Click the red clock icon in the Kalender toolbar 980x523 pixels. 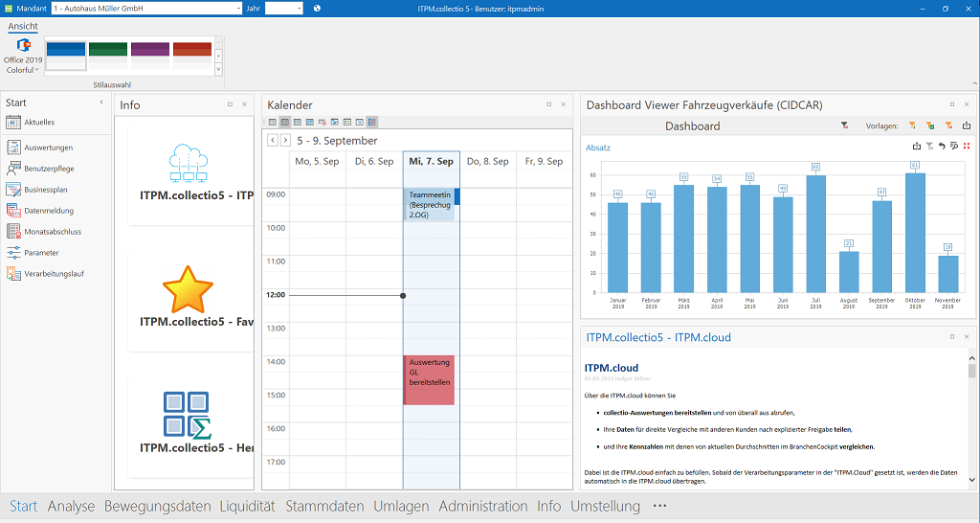[323, 122]
